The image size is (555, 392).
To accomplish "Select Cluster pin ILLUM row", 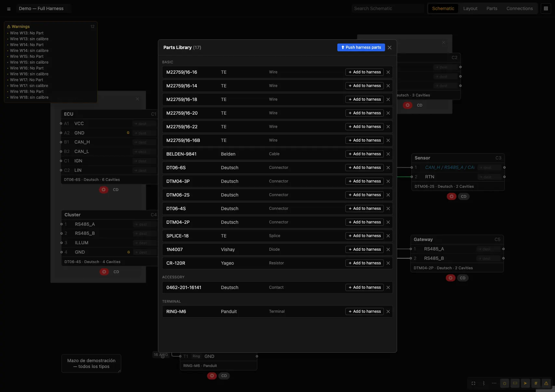I will pyautogui.click(x=110, y=243).
